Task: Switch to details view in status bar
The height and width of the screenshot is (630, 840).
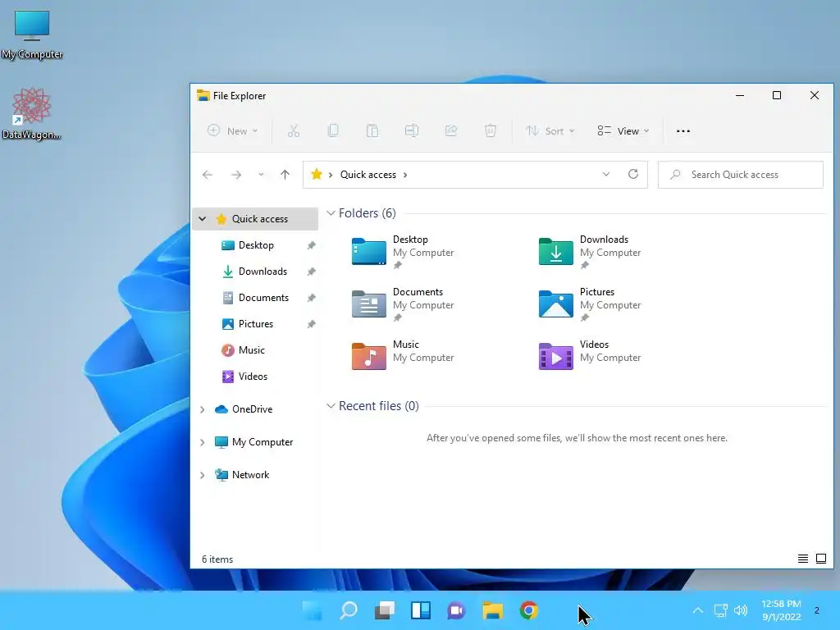Action: 802,559
